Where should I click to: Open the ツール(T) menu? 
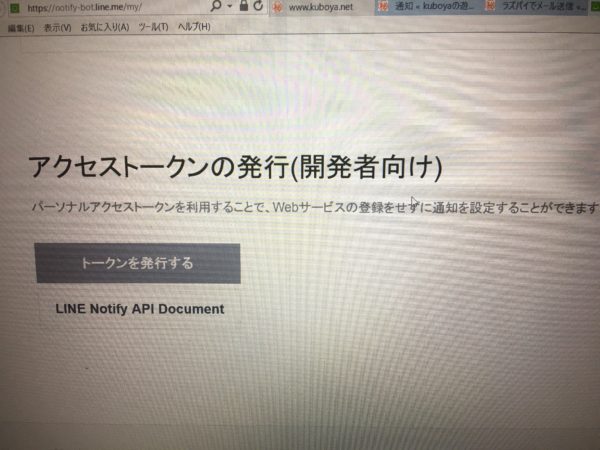point(153,26)
